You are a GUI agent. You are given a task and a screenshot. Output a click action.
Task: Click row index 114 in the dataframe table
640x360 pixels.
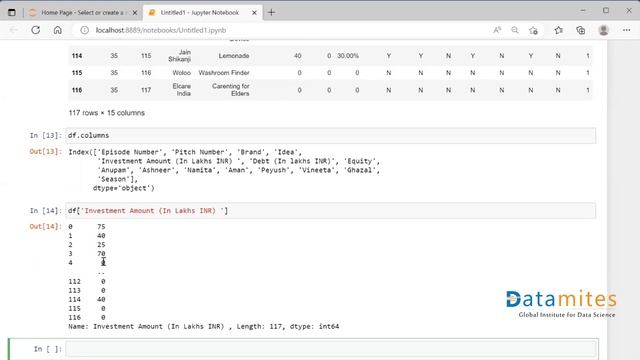(77, 56)
